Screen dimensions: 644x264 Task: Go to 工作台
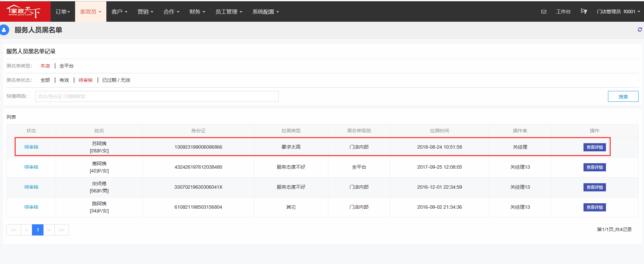point(563,12)
